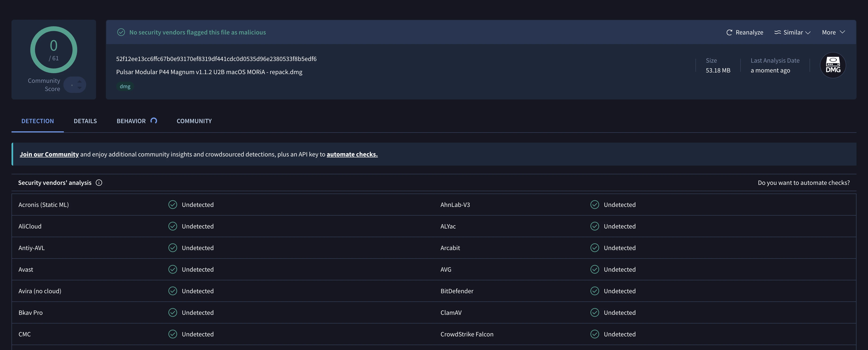Click the 'ClamAV' vendor name

coord(451,312)
